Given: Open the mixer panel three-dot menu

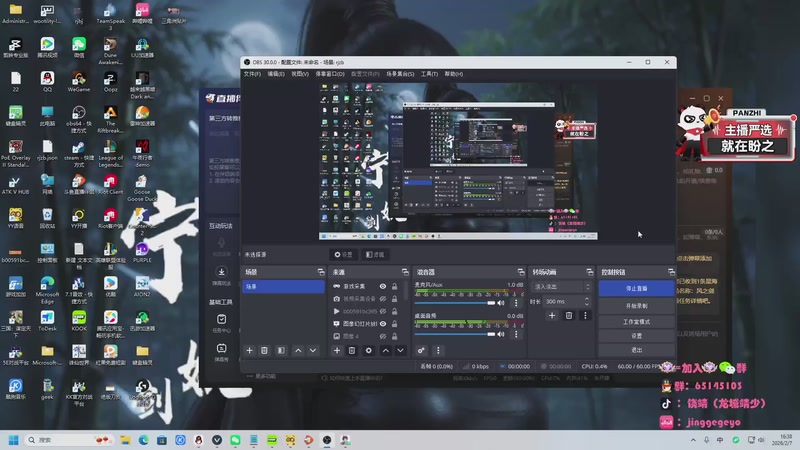Looking at the screenshot, I should [438, 351].
